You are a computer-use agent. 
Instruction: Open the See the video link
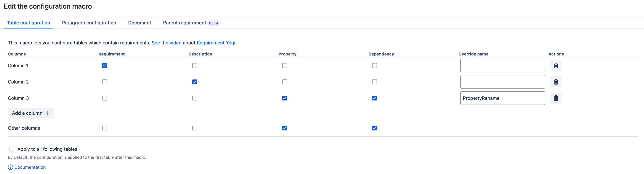pos(166,43)
